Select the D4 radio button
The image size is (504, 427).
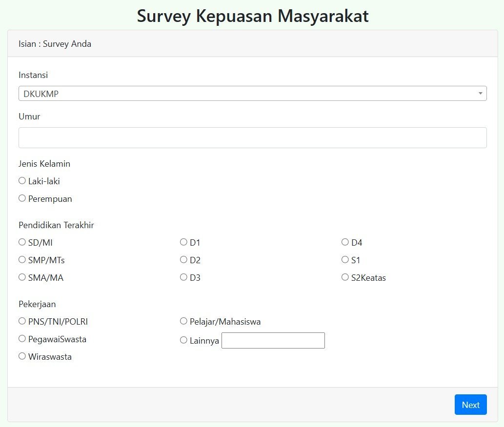[x=345, y=242]
